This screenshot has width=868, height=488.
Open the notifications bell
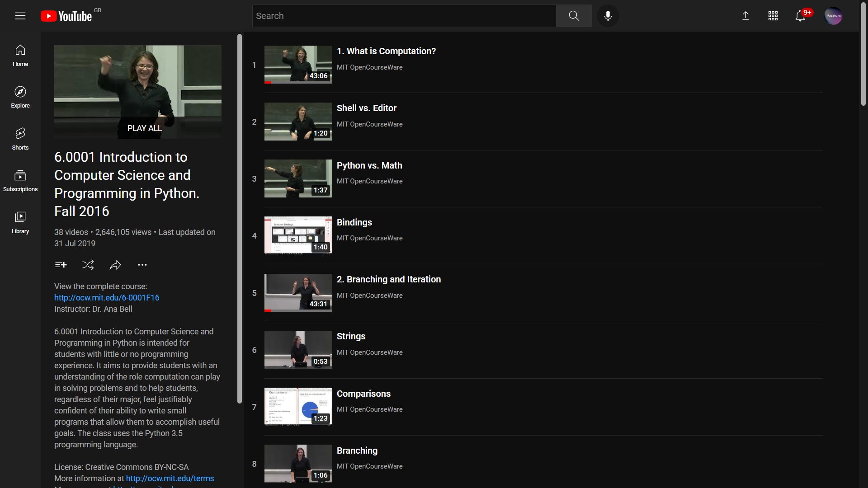[800, 16]
